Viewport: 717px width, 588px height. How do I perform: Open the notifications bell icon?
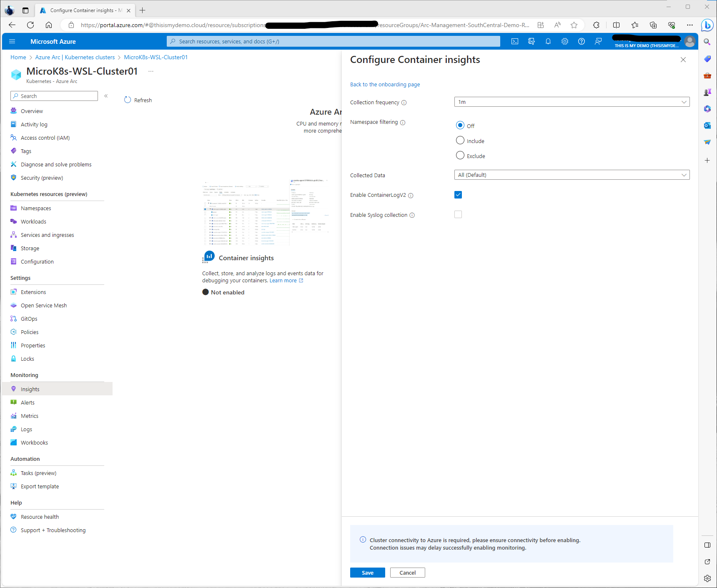coord(548,41)
